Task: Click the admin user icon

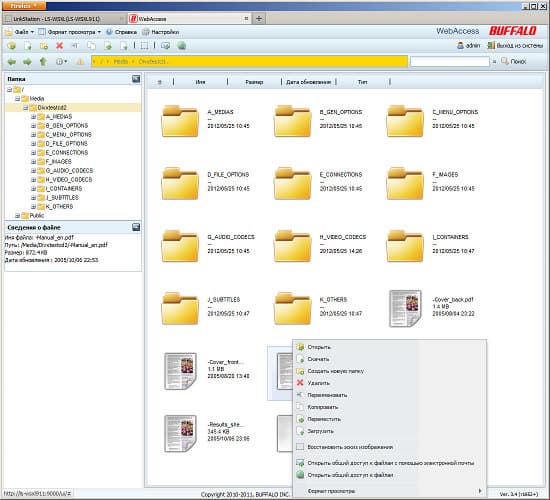Action: tap(460, 45)
